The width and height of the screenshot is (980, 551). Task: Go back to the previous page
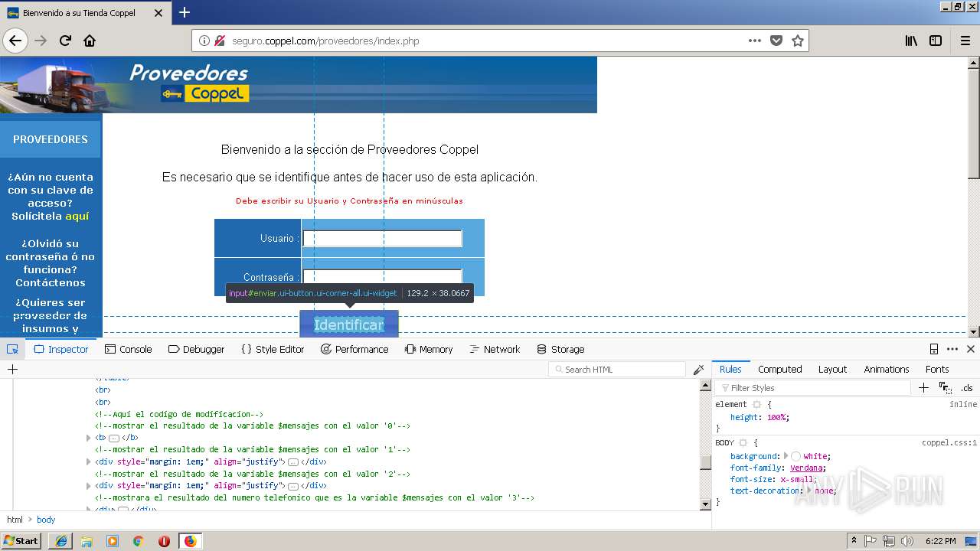point(15,41)
